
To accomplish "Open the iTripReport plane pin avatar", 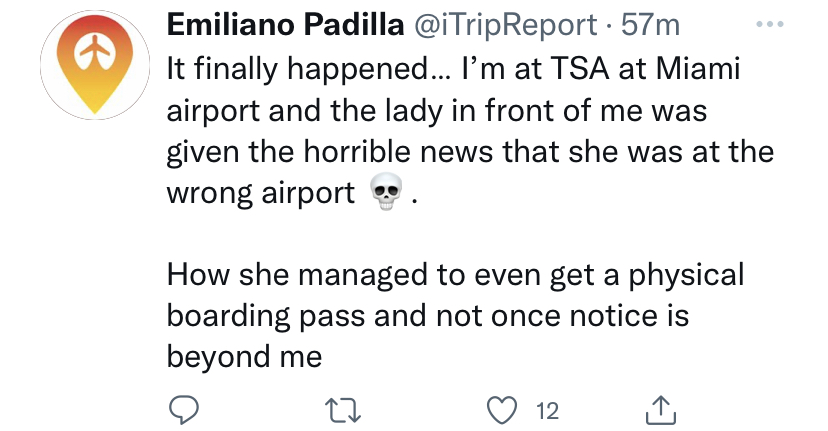I will [x=95, y=65].
